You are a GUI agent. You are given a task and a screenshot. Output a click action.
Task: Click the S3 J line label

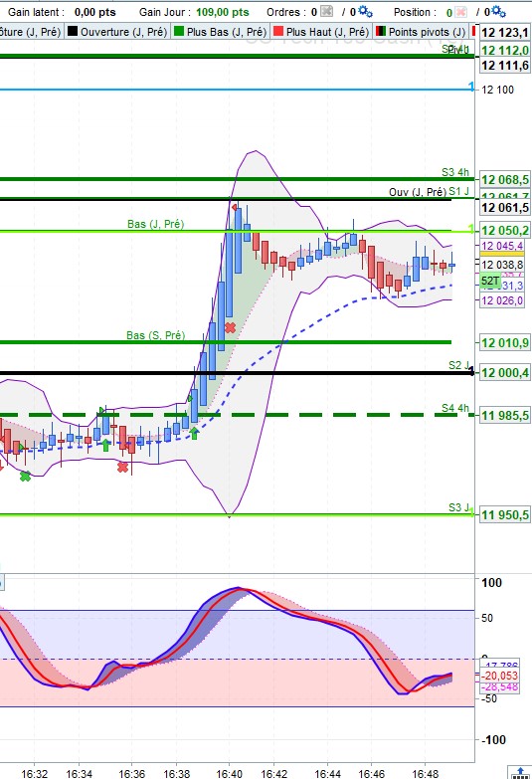[x=458, y=507]
